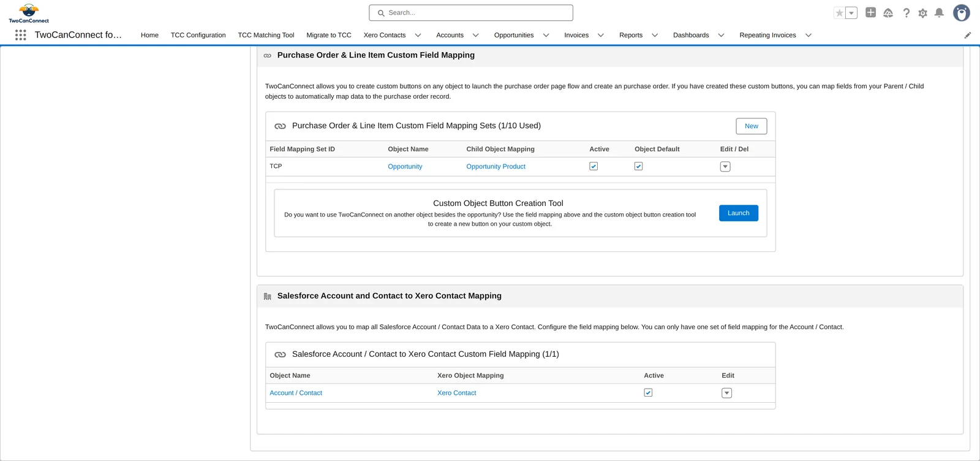Launch the Custom Object Button Creation Tool
This screenshot has height=461, width=980.
[739, 213]
